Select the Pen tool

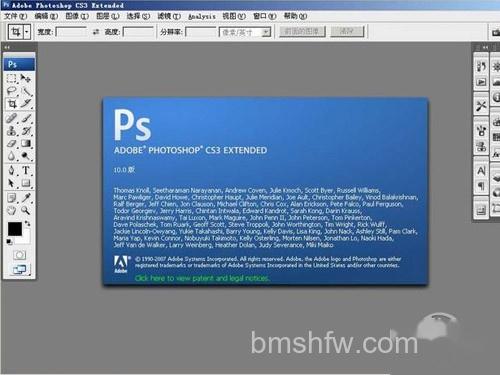click(x=12, y=170)
